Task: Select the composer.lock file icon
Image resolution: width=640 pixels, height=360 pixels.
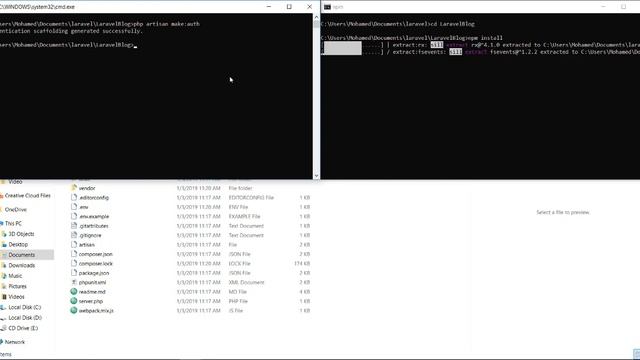Action: click(74, 263)
